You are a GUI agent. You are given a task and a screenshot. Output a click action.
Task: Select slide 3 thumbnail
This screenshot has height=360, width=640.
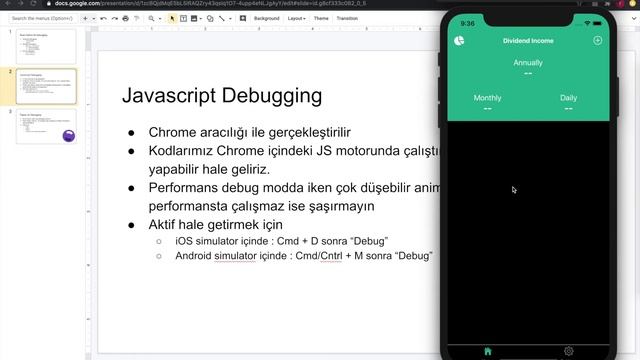46,126
